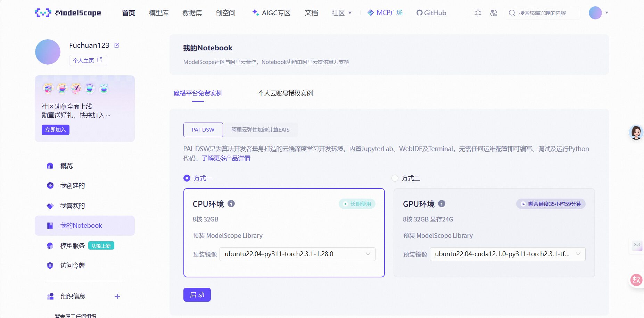This screenshot has width=644, height=318.
Task: Select the 方式一 radio button
Action: 187,178
